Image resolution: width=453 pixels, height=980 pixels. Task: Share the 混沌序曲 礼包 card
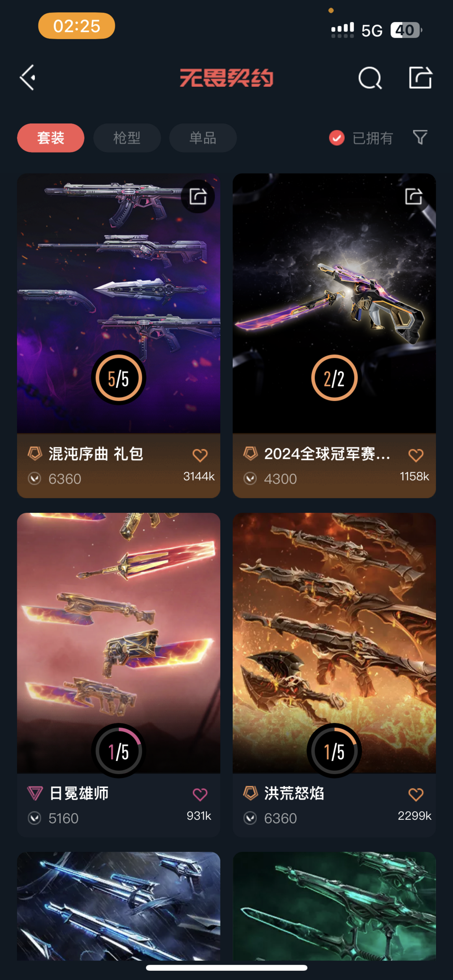(198, 196)
